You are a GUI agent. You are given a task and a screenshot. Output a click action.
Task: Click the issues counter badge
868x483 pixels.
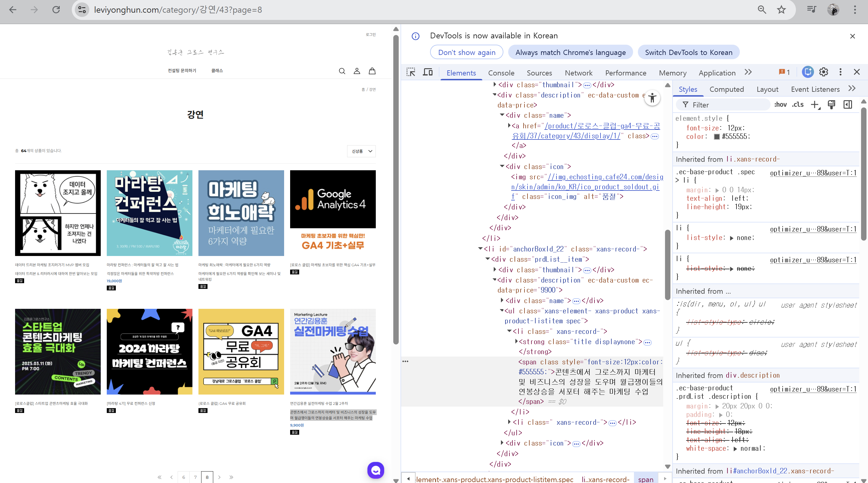click(x=784, y=72)
